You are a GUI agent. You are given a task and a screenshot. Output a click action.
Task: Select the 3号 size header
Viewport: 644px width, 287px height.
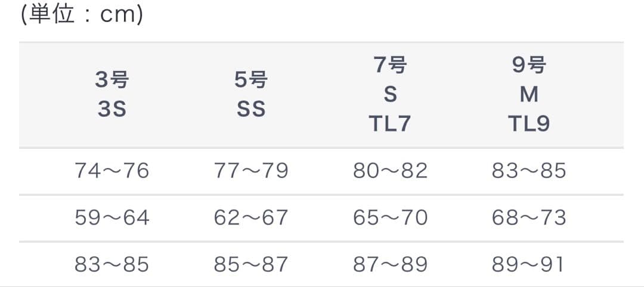point(112,79)
